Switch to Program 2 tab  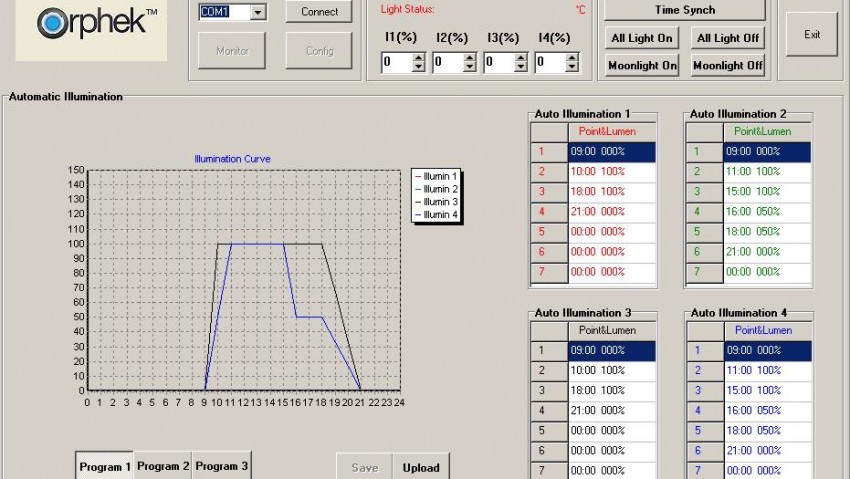tap(163, 466)
